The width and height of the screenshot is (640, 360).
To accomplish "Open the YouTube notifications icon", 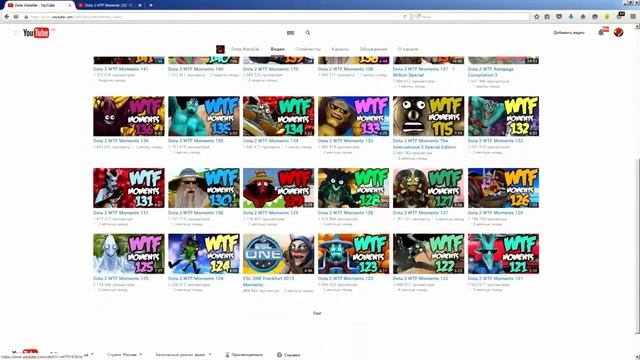I will 602,32.
